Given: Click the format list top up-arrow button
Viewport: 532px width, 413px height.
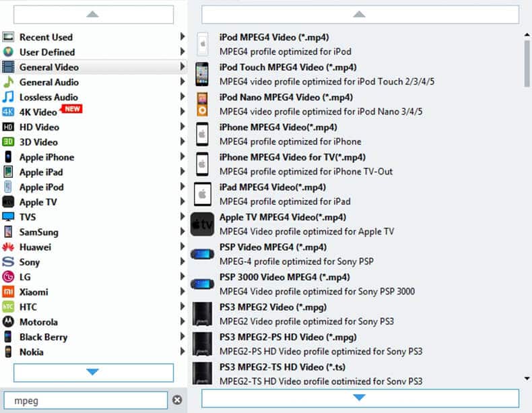Looking at the screenshot, I should pyautogui.click(x=360, y=14).
